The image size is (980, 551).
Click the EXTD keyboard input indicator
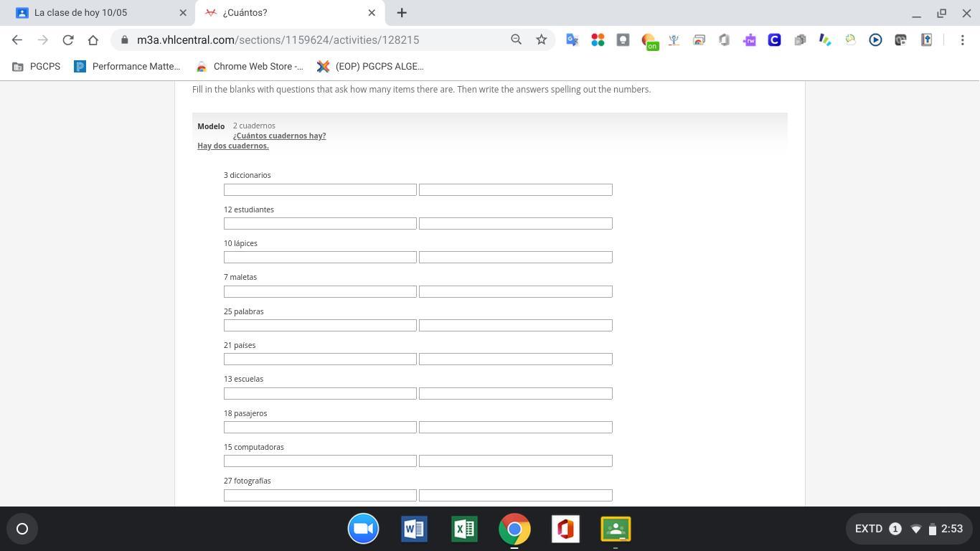869,529
